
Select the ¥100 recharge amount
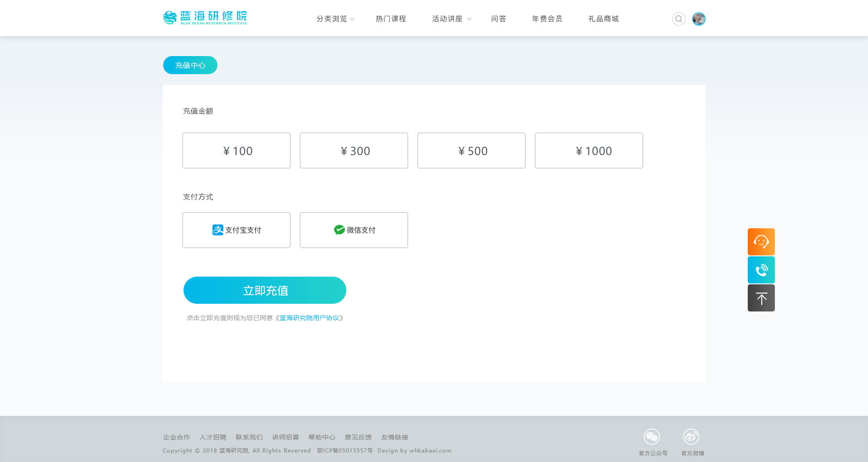pyautogui.click(x=236, y=151)
